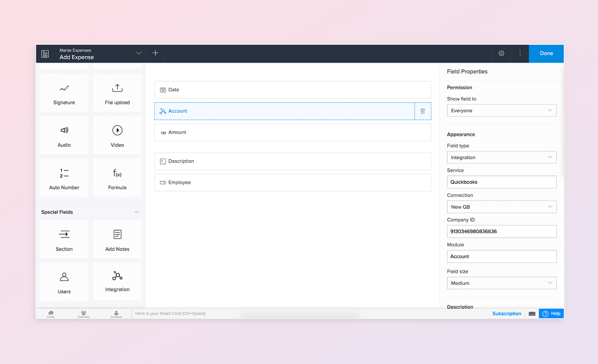The height and width of the screenshot is (364, 598).
Task: Delete the Account field with trash icon
Action: [x=423, y=111]
